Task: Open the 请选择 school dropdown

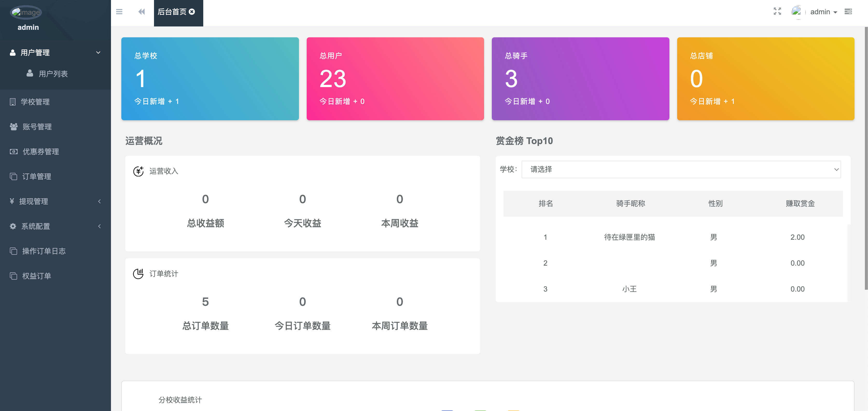Action: pos(681,169)
